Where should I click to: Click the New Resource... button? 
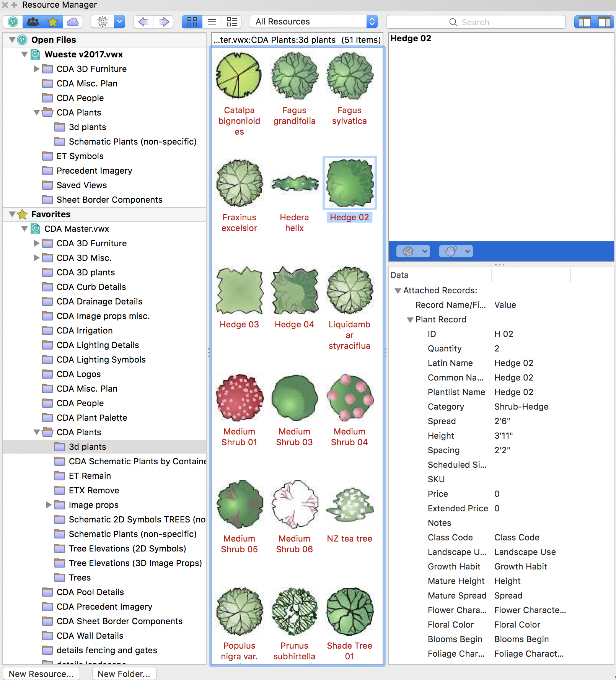41,674
